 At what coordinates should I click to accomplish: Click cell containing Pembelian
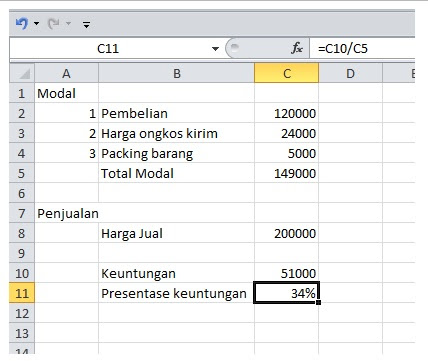(x=176, y=113)
